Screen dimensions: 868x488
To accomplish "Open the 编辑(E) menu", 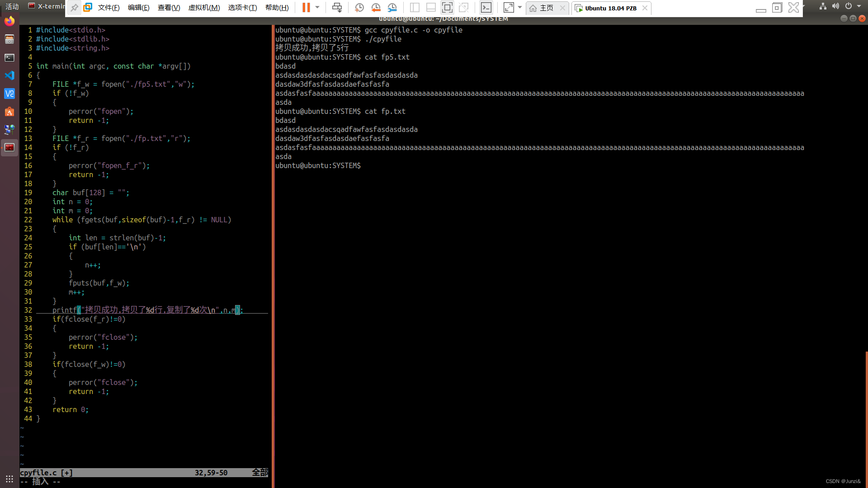I will [x=138, y=8].
